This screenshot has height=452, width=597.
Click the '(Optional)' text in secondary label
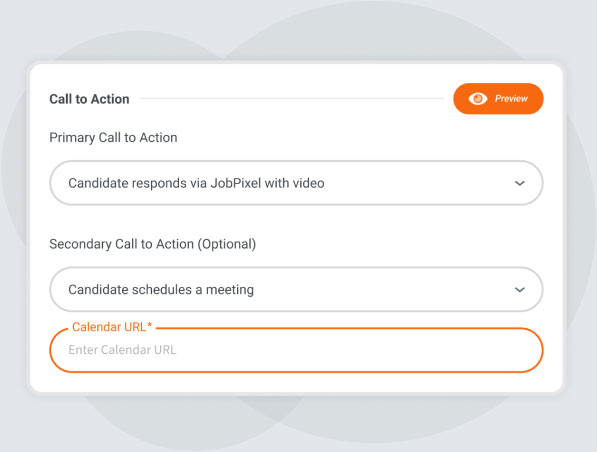(x=227, y=244)
